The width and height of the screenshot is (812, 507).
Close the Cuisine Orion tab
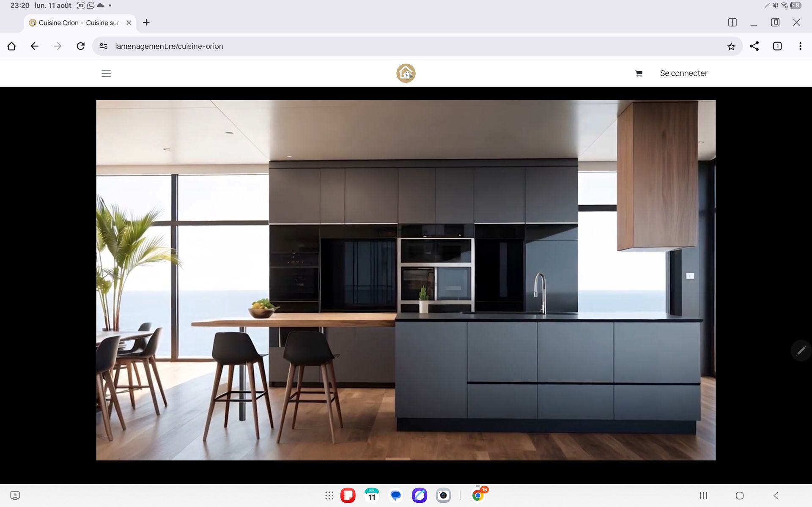click(129, 23)
